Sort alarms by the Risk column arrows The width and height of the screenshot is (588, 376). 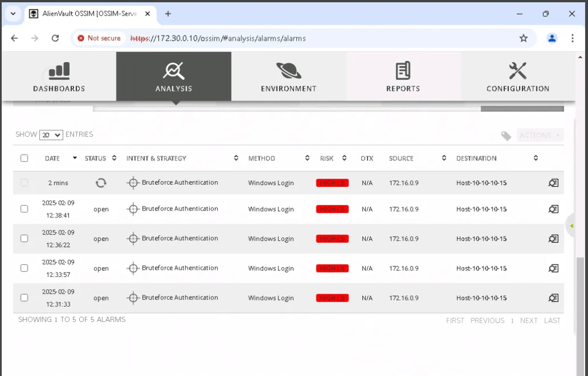pyautogui.click(x=344, y=158)
